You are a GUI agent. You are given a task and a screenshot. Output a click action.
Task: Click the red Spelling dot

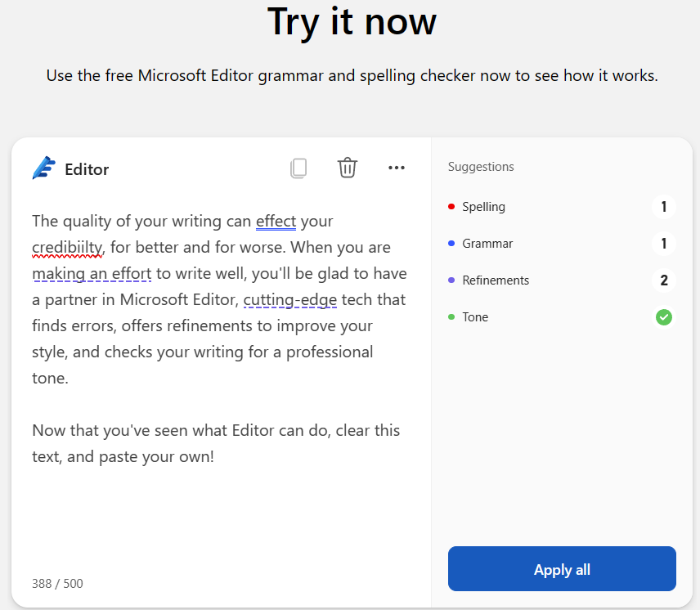451,207
